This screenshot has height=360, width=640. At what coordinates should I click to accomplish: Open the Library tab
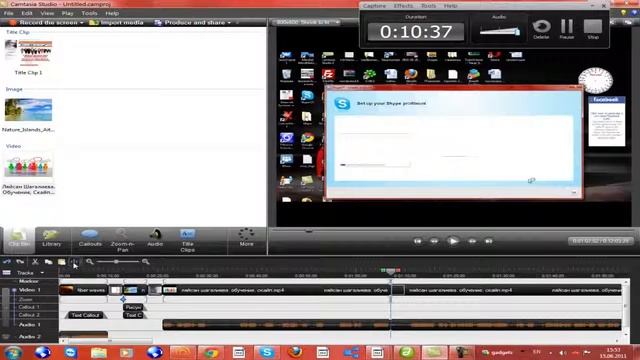coord(51,239)
